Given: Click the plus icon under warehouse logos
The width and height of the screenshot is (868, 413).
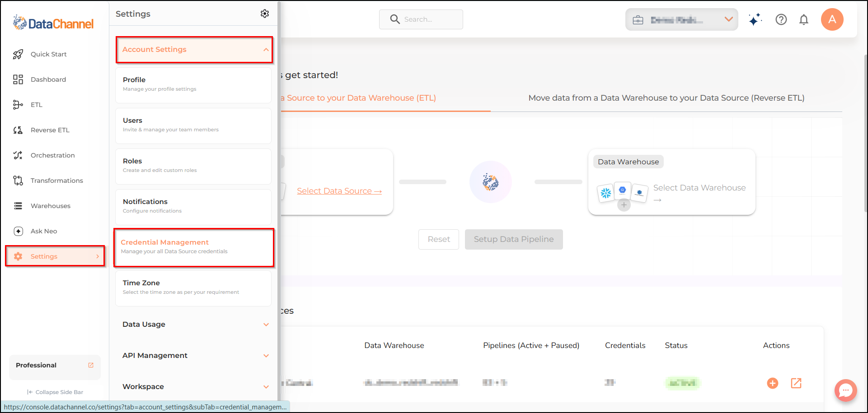Looking at the screenshot, I should coord(624,205).
